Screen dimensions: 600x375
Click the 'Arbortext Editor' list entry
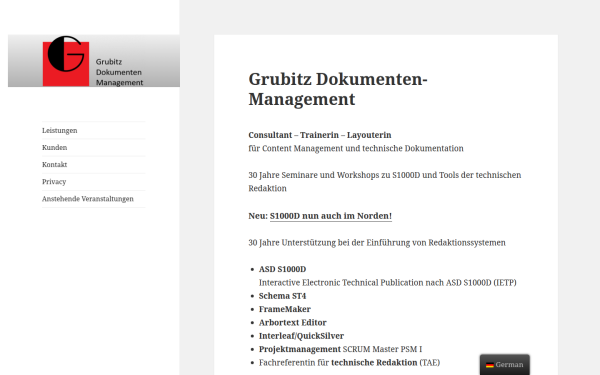(x=293, y=323)
